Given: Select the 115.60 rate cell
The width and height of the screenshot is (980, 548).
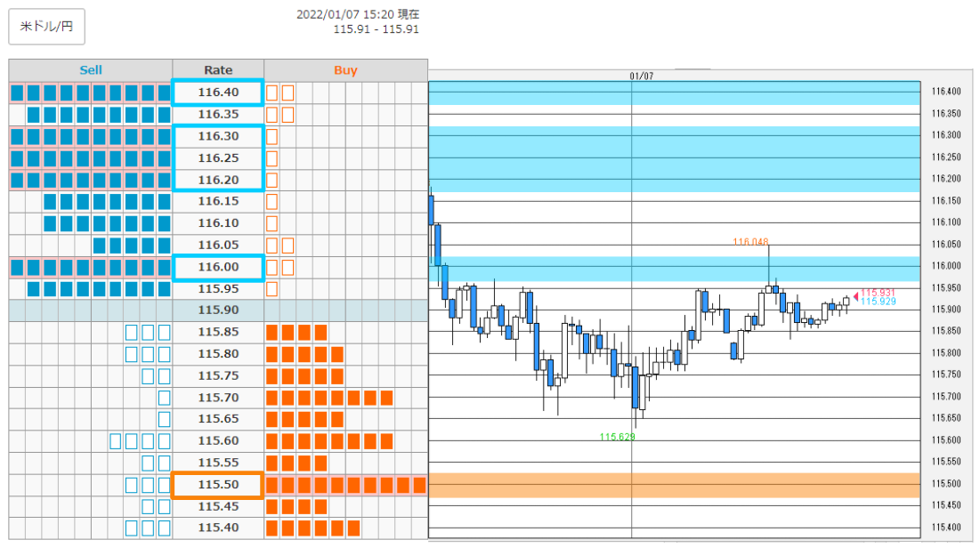Looking at the screenshot, I should tap(218, 440).
